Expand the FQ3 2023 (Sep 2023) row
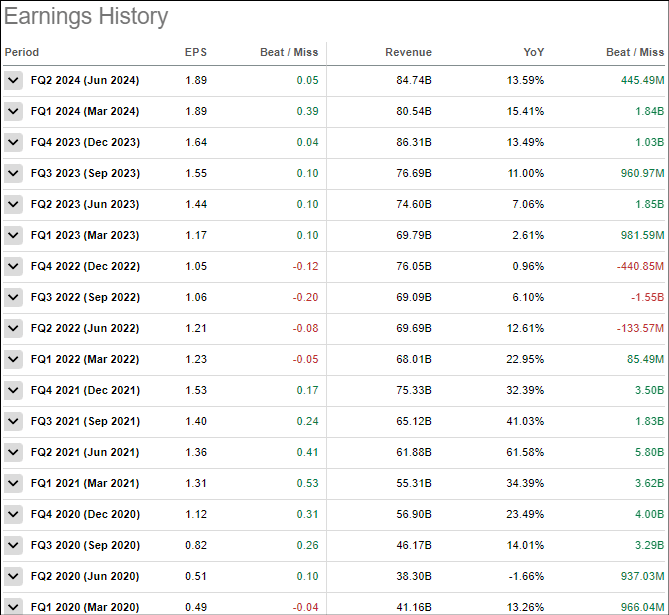Image resolution: width=669 pixels, height=615 pixels. pos(13,174)
